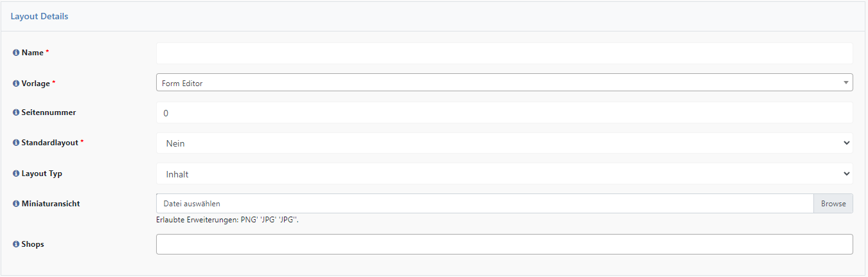Image resolution: width=868 pixels, height=277 pixels.
Task: Click the Miniaturansicht label text
Action: pos(51,204)
